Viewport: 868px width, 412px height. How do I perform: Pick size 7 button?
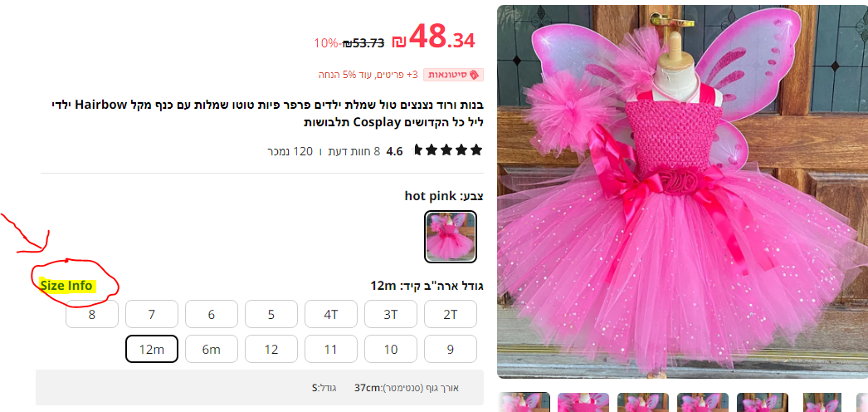tap(152, 314)
